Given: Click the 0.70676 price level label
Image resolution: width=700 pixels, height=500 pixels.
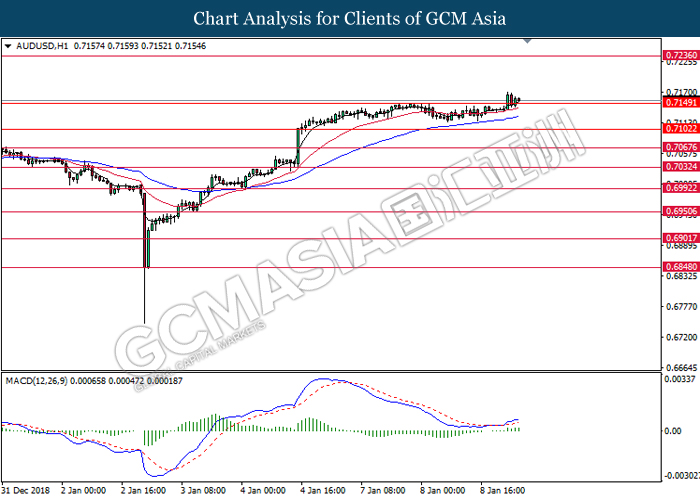Looking at the screenshot, I should pos(680,147).
